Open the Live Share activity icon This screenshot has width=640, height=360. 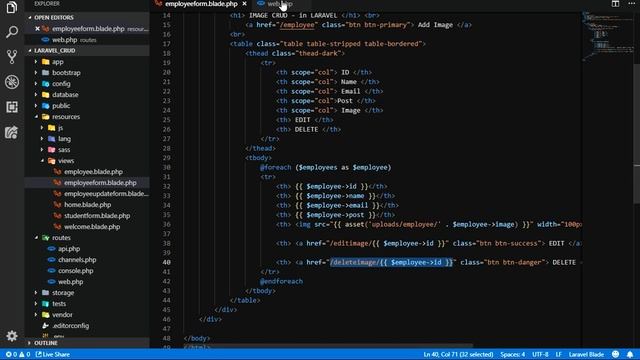12,132
